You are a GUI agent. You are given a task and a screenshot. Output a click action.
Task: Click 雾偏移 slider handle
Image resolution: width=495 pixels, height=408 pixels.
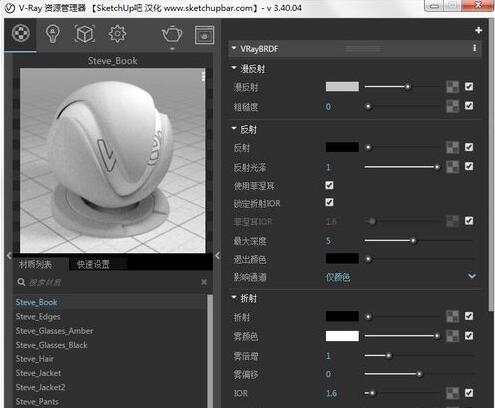click(419, 374)
